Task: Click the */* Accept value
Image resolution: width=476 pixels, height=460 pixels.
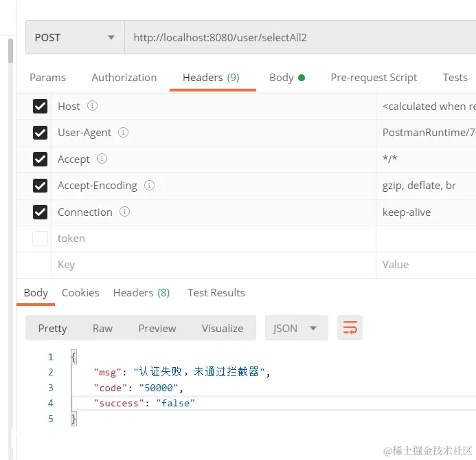Action: coord(389,158)
